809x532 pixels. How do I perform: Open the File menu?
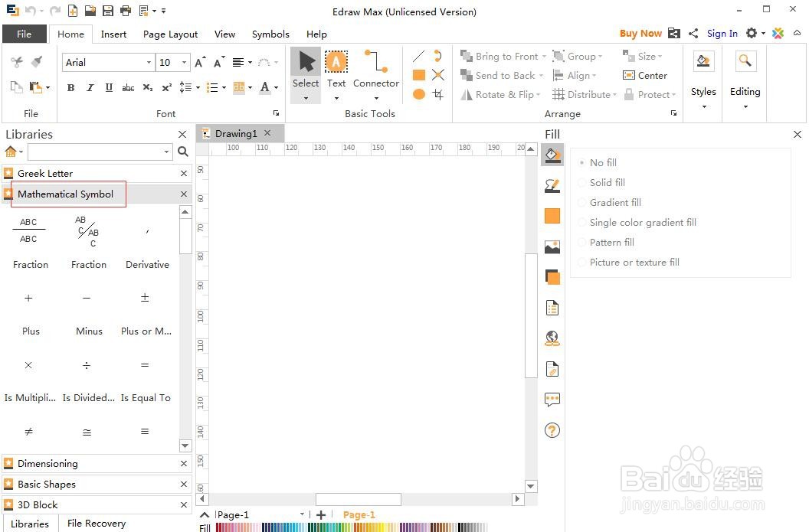[25, 34]
